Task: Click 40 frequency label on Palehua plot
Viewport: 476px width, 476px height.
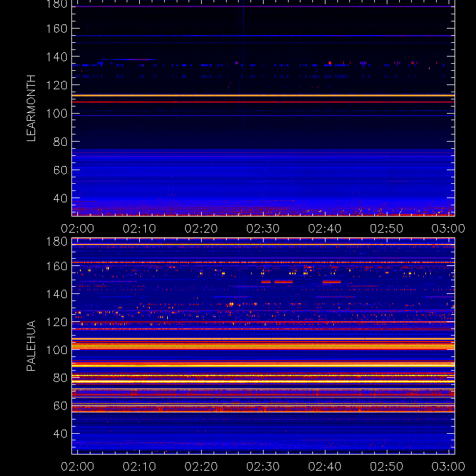Action: click(x=60, y=434)
